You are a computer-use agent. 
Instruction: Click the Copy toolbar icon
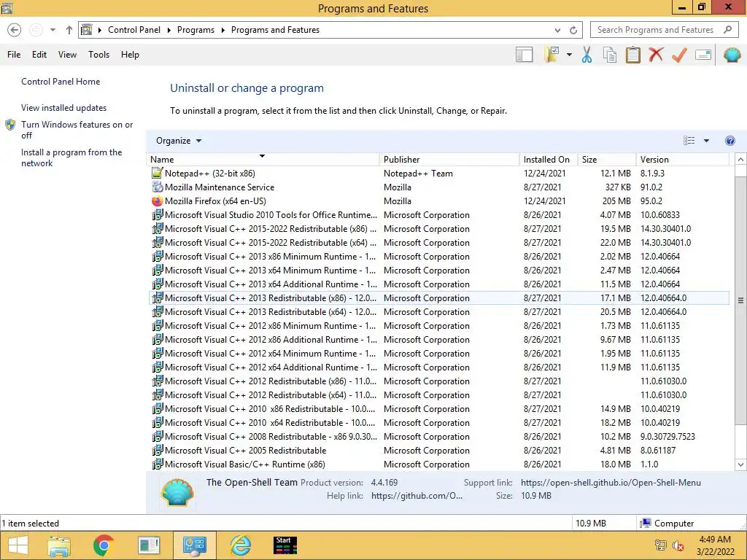(x=610, y=55)
